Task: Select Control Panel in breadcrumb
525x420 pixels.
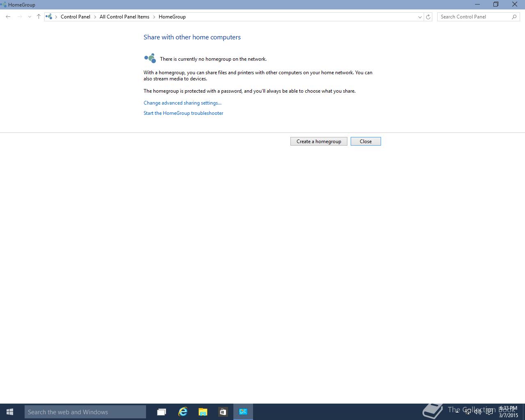Action: click(x=75, y=17)
